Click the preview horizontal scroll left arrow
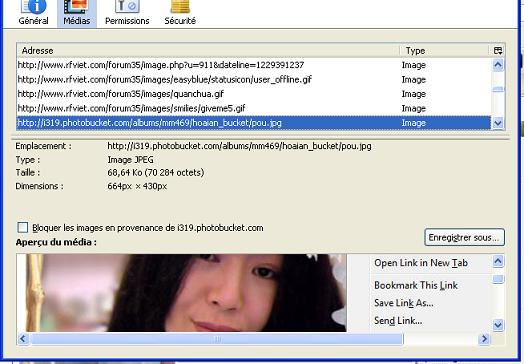Screen dimensions: 524x364 tap(23, 339)
